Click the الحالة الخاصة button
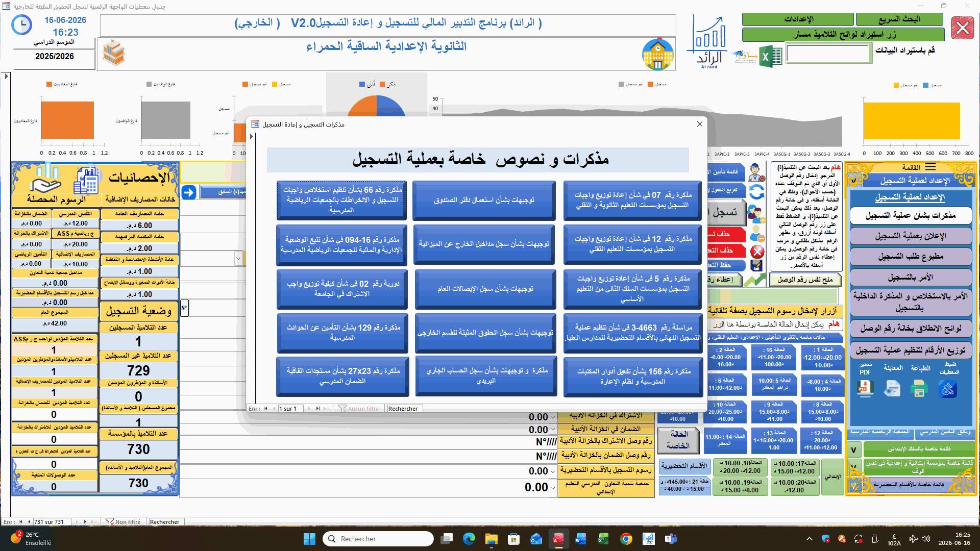Viewport: 980px width, 551px height. [678, 440]
